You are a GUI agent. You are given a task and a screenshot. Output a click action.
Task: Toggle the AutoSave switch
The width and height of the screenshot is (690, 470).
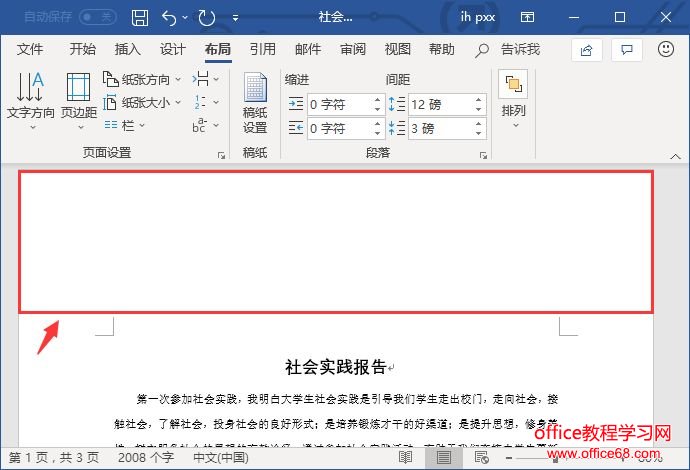[x=98, y=17]
